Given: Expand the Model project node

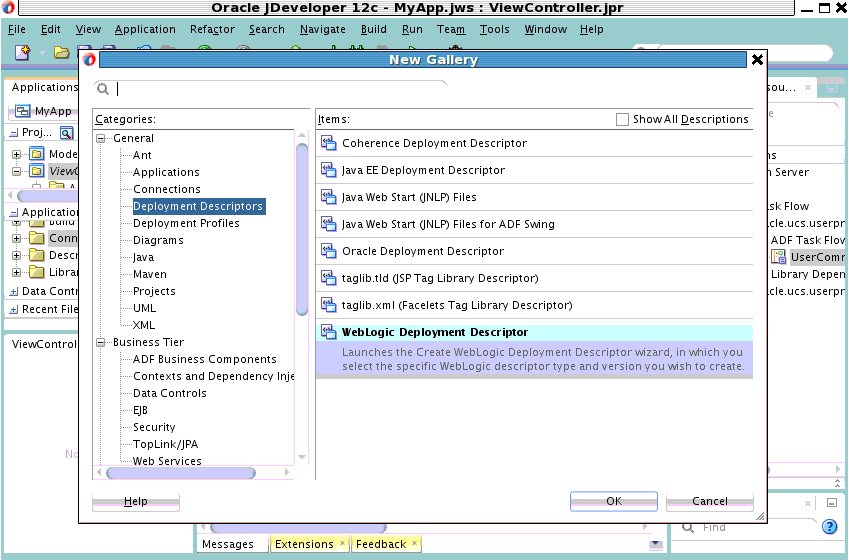Looking at the screenshot, I should pos(16,154).
